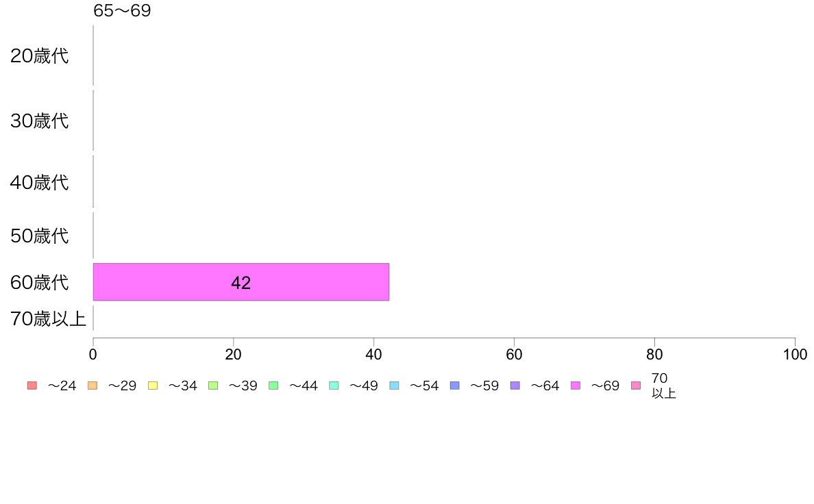Viewport: 814px width, 504px height.
Task: Click the ~59 blue legend swatch
Action: click(x=455, y=386)
